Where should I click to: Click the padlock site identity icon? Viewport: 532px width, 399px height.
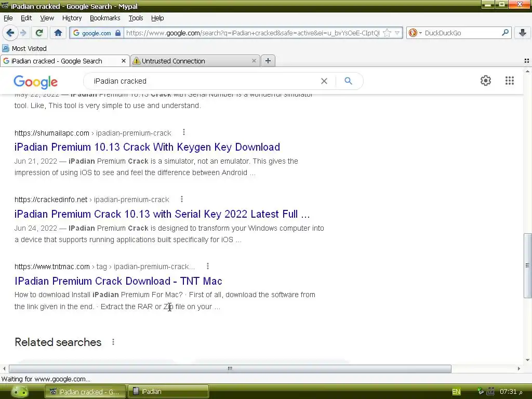point(118,33)
